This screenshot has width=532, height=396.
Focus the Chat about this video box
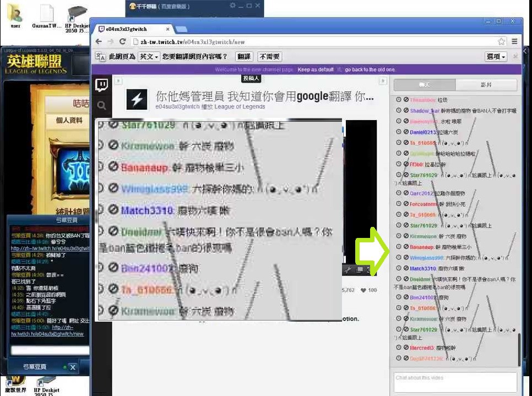[x=455, y=382]
